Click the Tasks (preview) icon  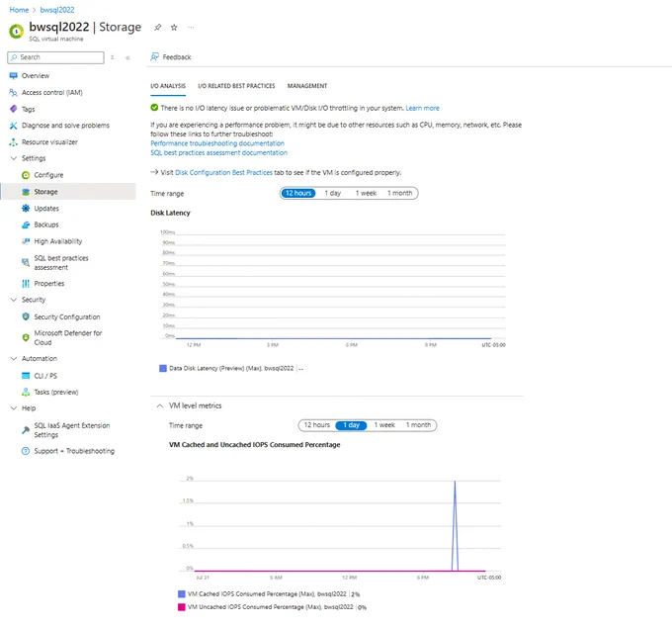pyautogui.click(x=26, y=392)
